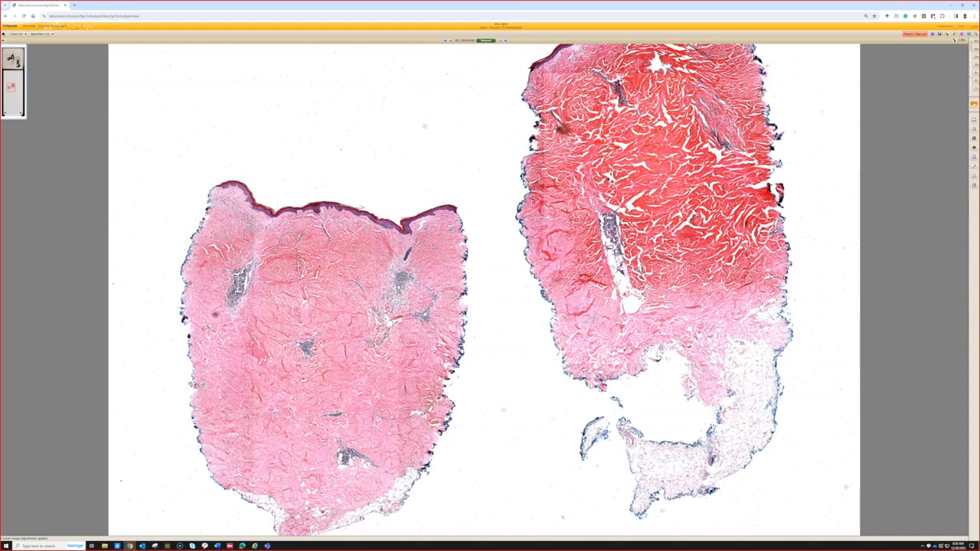
Task: Click the Report / Sign out button
Action: coord(915,34)
